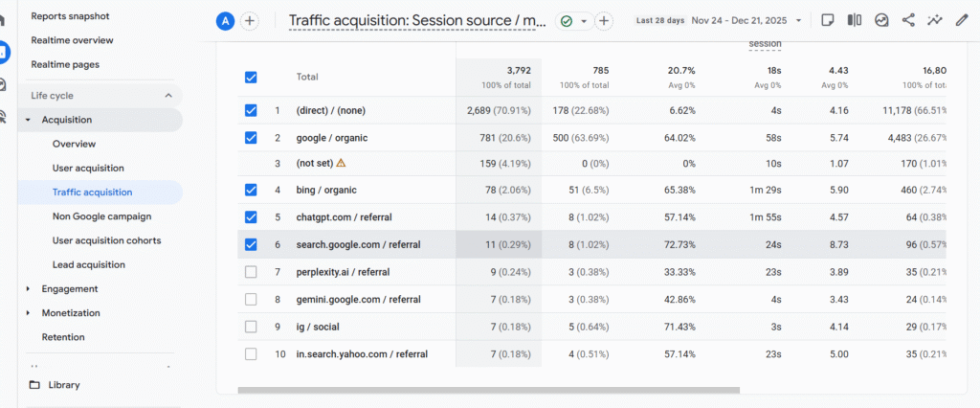980x408 pixels.
Task: Click the add comparison plus button
Action: point(250,21)
